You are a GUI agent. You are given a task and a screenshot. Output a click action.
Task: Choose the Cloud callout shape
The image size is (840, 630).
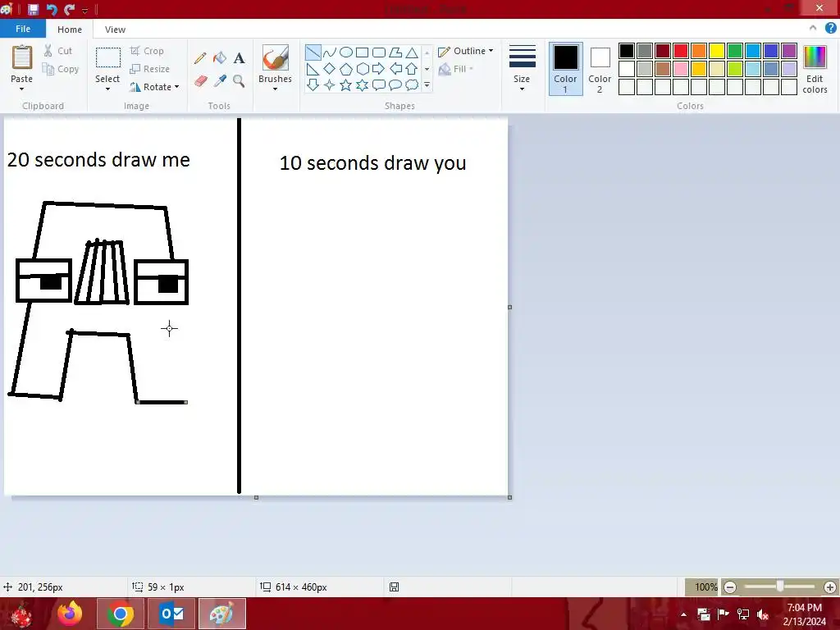[x=412, y=84]
